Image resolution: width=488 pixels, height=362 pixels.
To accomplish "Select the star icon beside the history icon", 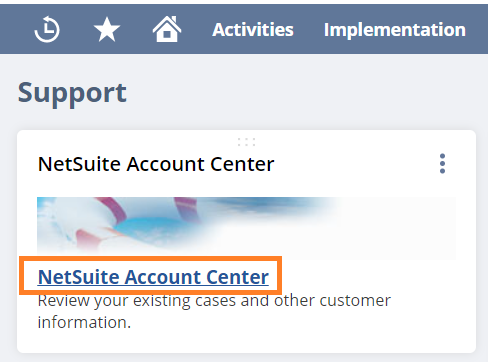I will coord(107,30).
